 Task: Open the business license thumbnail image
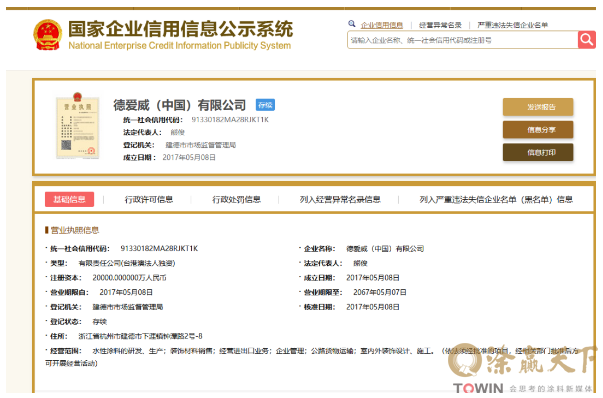click(78, 125)
